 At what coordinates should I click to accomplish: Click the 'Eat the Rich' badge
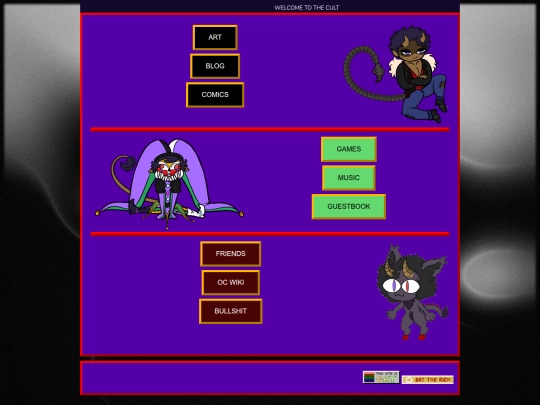point(428,380)
